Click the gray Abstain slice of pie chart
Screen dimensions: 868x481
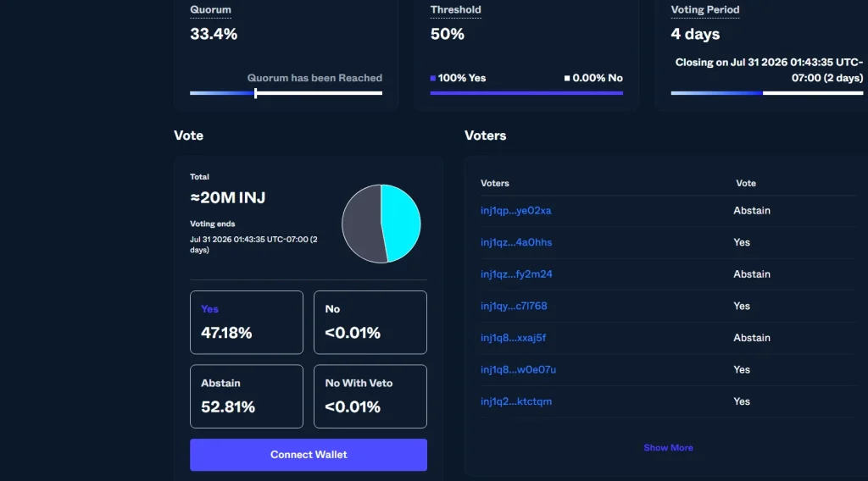(x=361, y=224)
